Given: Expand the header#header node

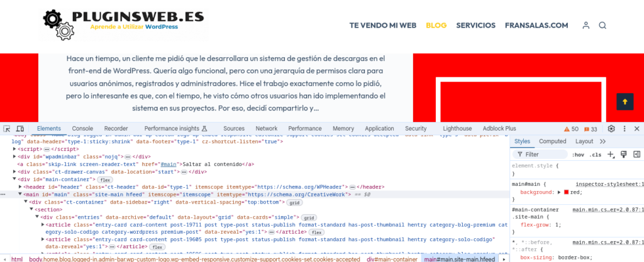Looking at the screenshot, I should pyautogui.click(x=21, y=187).
